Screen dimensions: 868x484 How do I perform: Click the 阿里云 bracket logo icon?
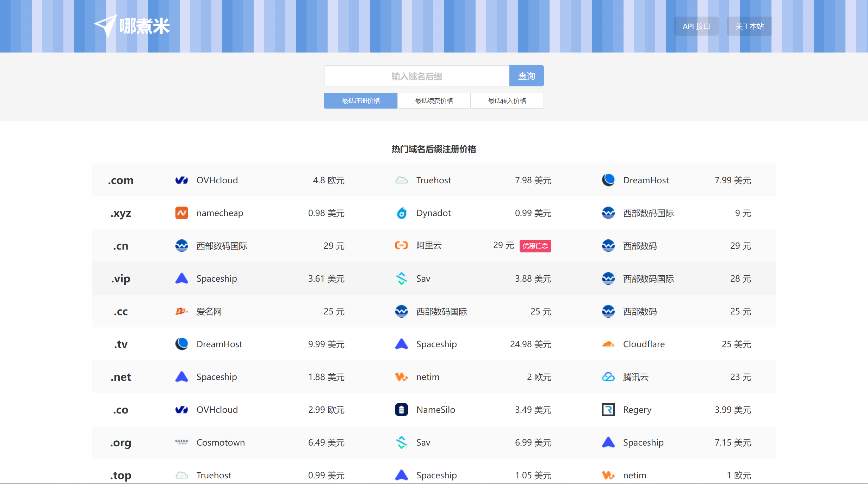coord(401,245)
